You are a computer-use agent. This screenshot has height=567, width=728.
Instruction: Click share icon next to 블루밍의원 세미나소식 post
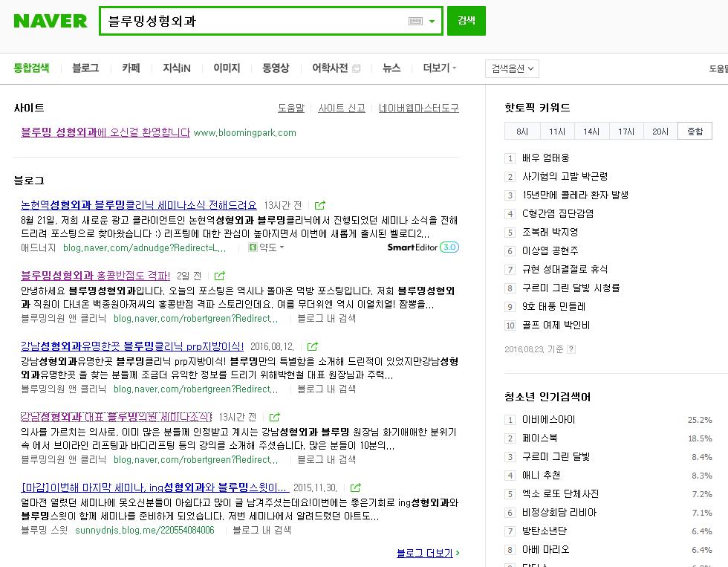click(x=274, y=417)
